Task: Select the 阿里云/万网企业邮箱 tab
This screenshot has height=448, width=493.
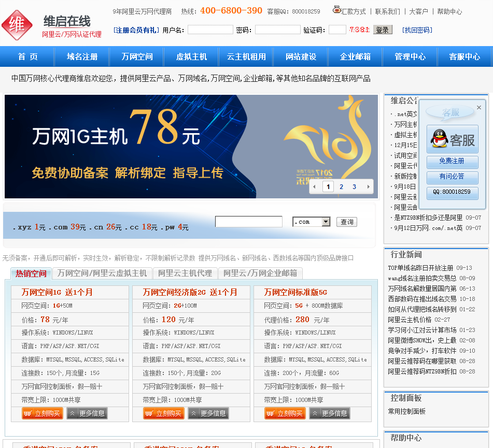Action: pos(260,273)
